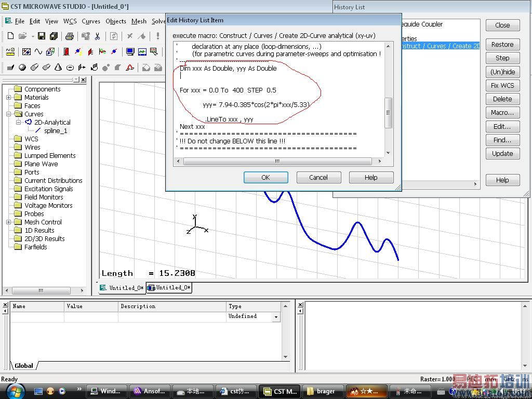Screen dimensions: 532x399
Task: Click the voltage monitor waveform icon
Action: (142, 51)
